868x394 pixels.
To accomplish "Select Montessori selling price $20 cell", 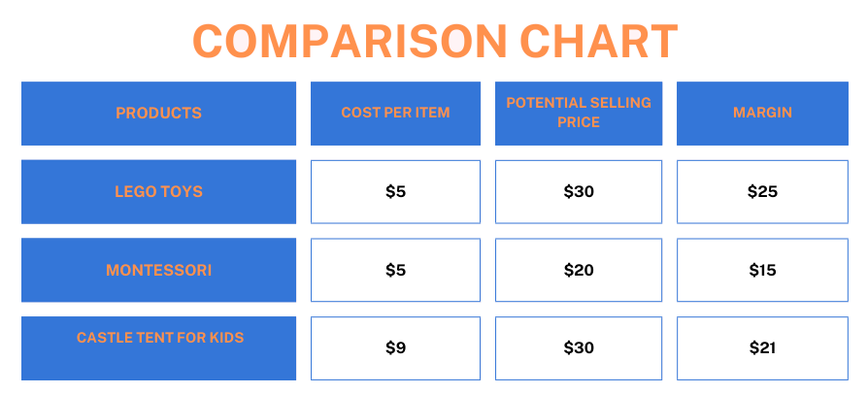I will (x=579, y=270).
